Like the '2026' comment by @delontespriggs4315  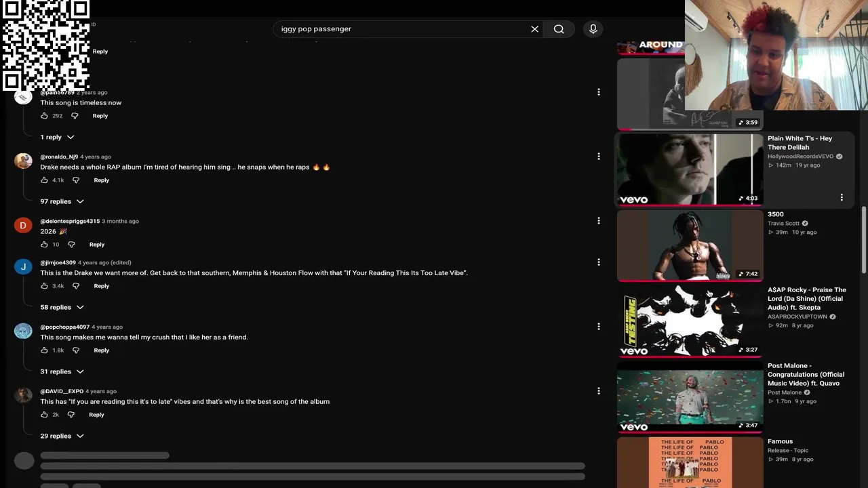(x=44, y=245)
